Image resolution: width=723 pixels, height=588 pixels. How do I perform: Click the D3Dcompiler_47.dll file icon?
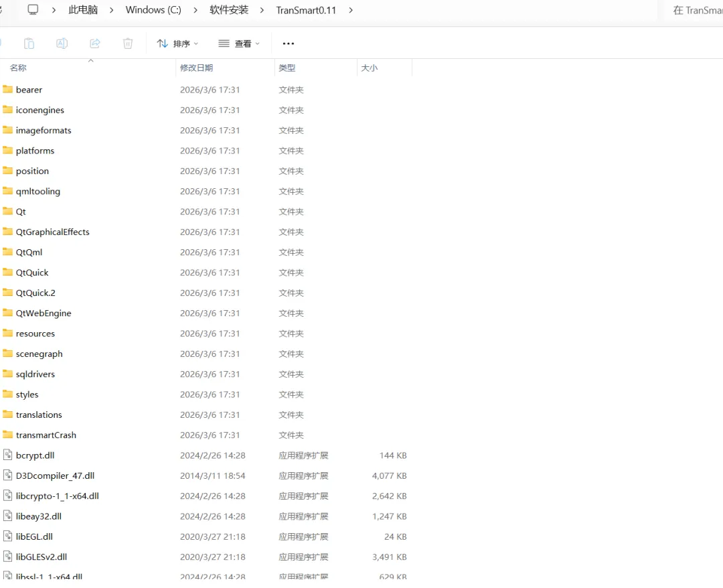[7, 475]
